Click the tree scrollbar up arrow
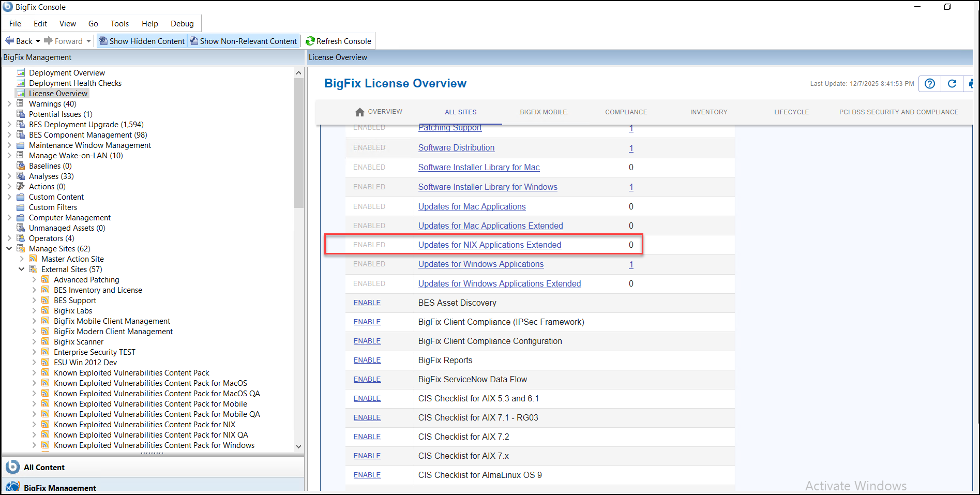The image size is (980, 495). point(298,73)
